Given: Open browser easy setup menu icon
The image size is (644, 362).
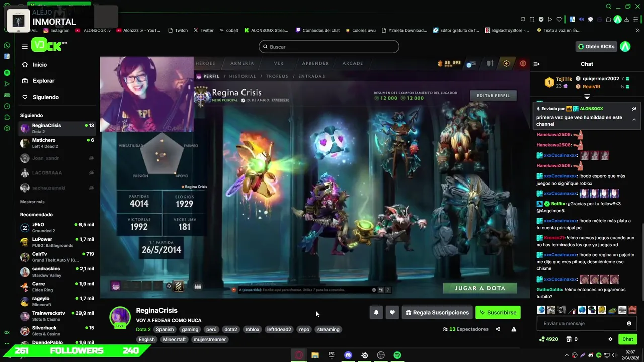Looking at the screenshot, I should pyautogui.click(x=635, y=19).
